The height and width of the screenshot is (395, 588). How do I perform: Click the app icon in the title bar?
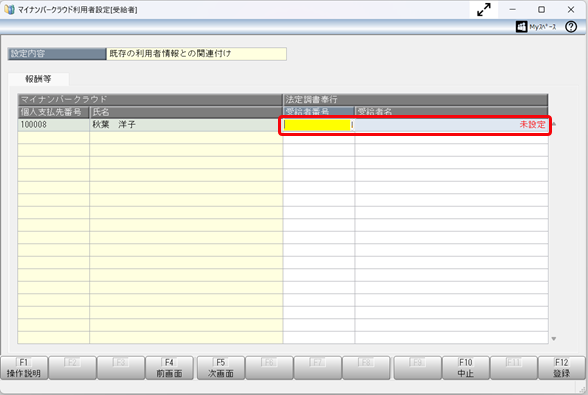pos(9,10)
